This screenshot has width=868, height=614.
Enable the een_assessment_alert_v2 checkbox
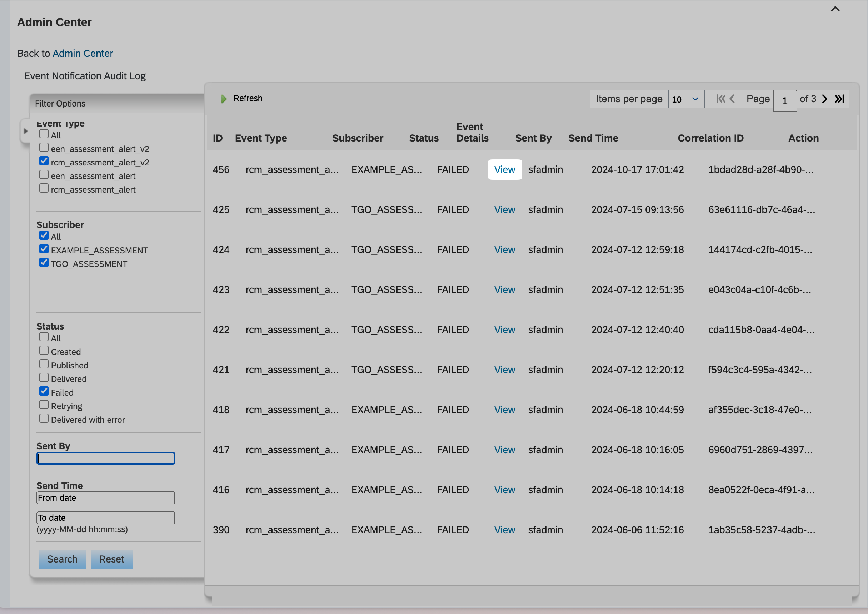click(x=44, y=148)
